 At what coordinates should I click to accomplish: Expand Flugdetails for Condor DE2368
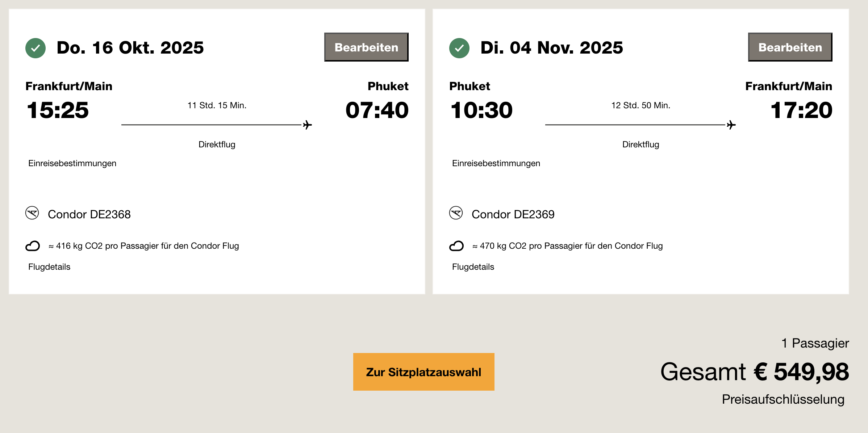tap(49, 267)
